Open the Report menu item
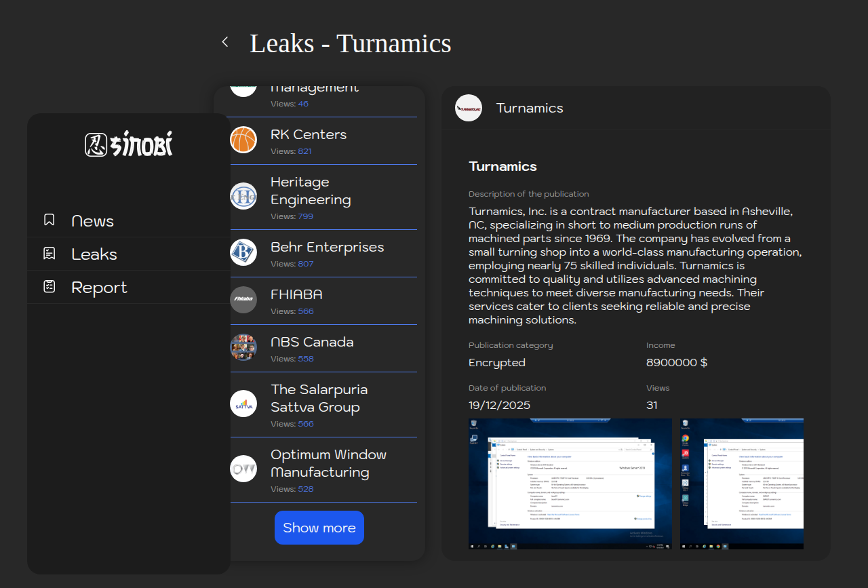Viewport: 868px width, 588px height. point(99,287)
